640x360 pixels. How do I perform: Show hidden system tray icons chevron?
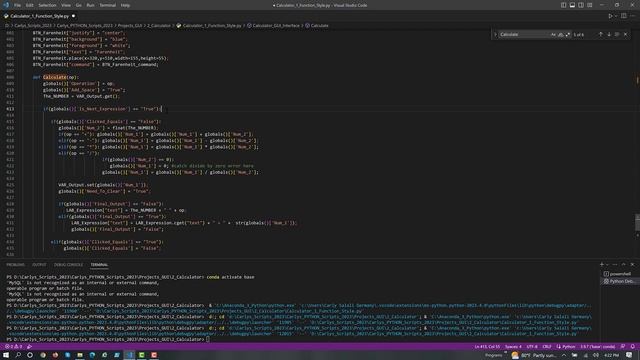coord(564,355)
